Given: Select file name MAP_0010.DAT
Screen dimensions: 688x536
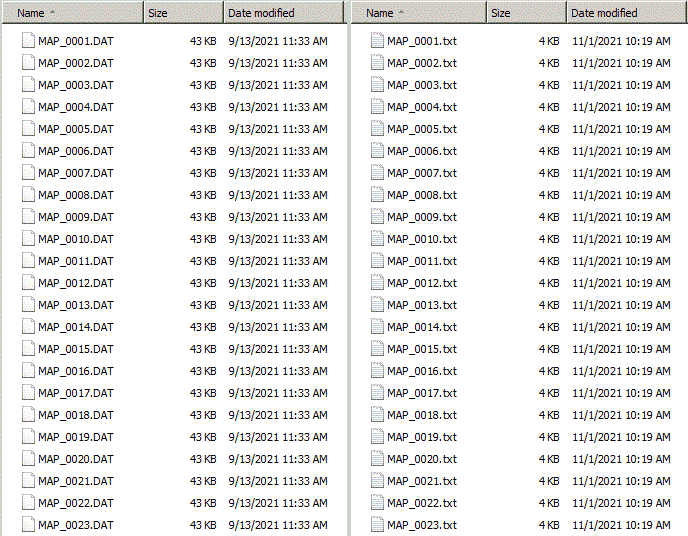Looking at the screenshot, I should click(x=76, y=239).
